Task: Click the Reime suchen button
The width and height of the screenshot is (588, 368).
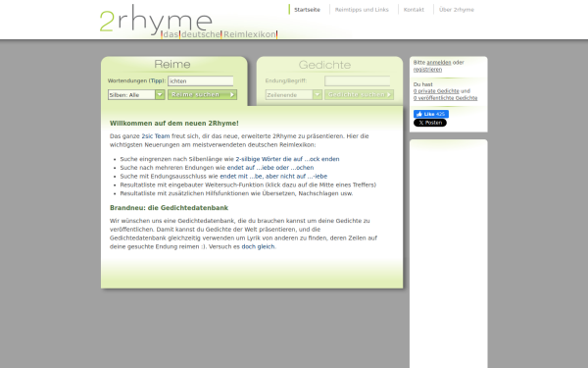Action: [x=202, y=94]
